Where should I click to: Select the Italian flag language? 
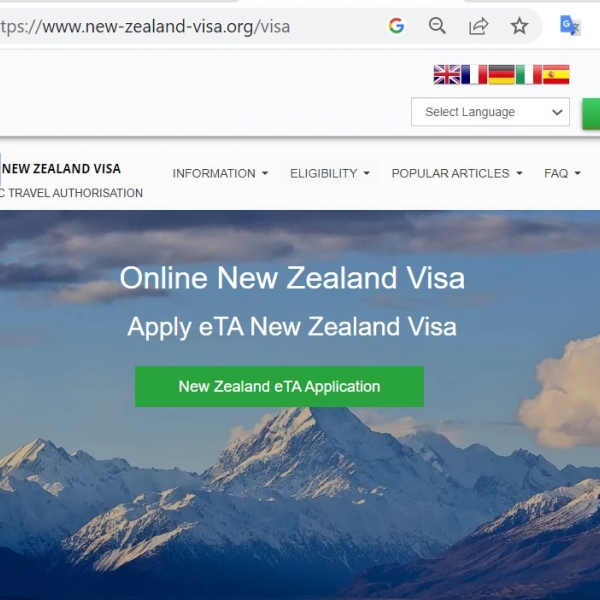[x=529, y=74]
